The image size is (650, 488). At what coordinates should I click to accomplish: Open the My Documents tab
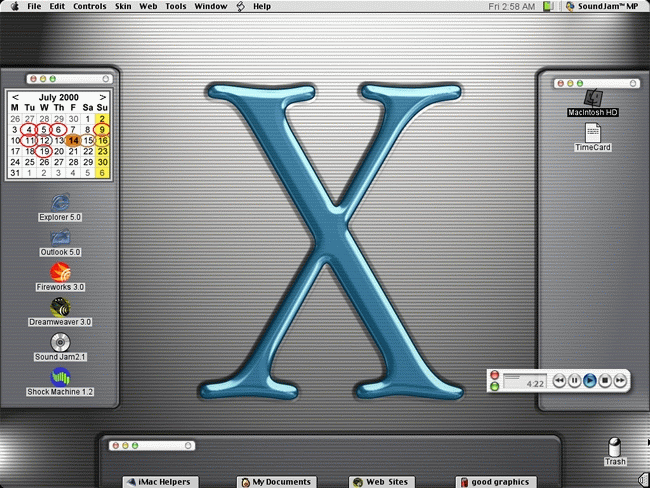(x=276, y=481)
